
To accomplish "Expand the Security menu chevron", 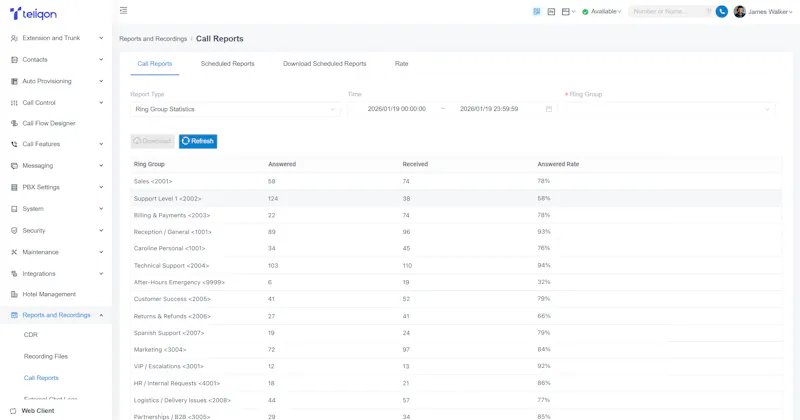I will 101,230.
